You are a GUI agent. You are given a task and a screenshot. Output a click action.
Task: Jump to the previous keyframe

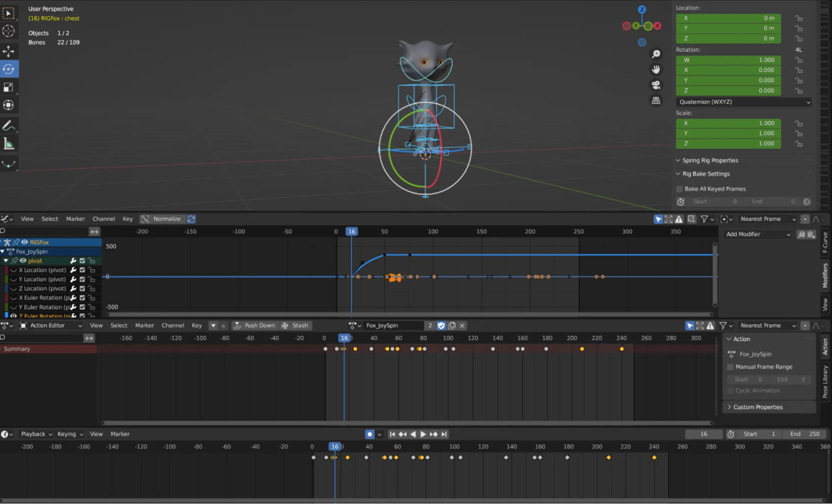[402, 434]
